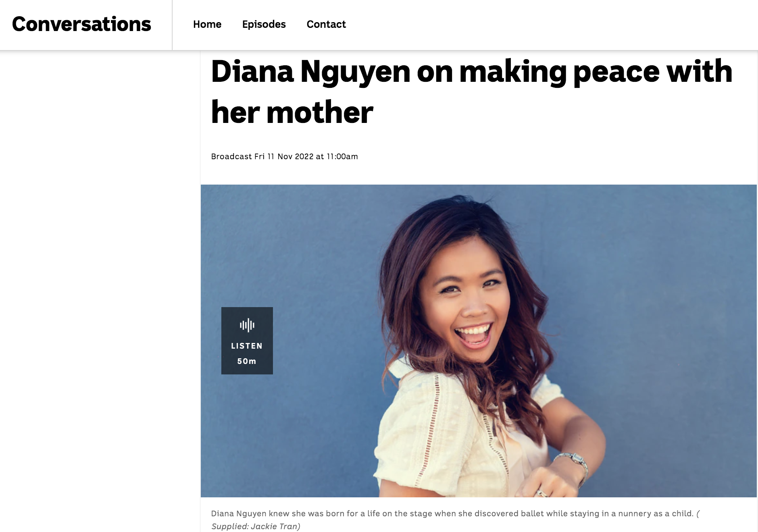This screenshot has height=532, width=758.
Task: Click the ring on her finger in photo
Action: click(541, 493)
